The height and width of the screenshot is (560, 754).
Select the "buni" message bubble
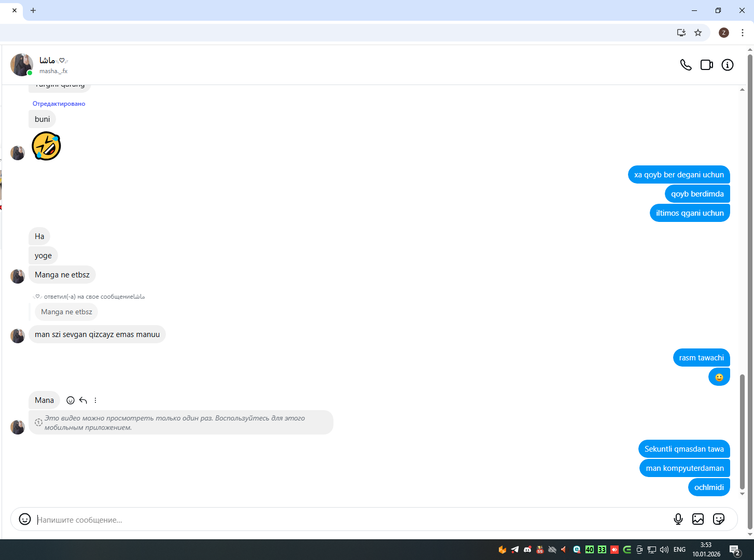[42, 119]
